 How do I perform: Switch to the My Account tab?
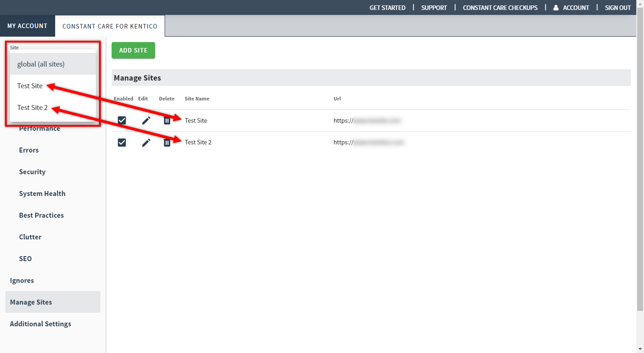click(27, 26)
